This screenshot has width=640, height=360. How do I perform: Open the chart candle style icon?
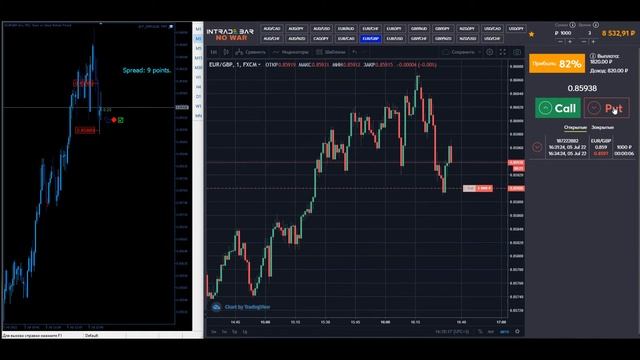point(226,52)
